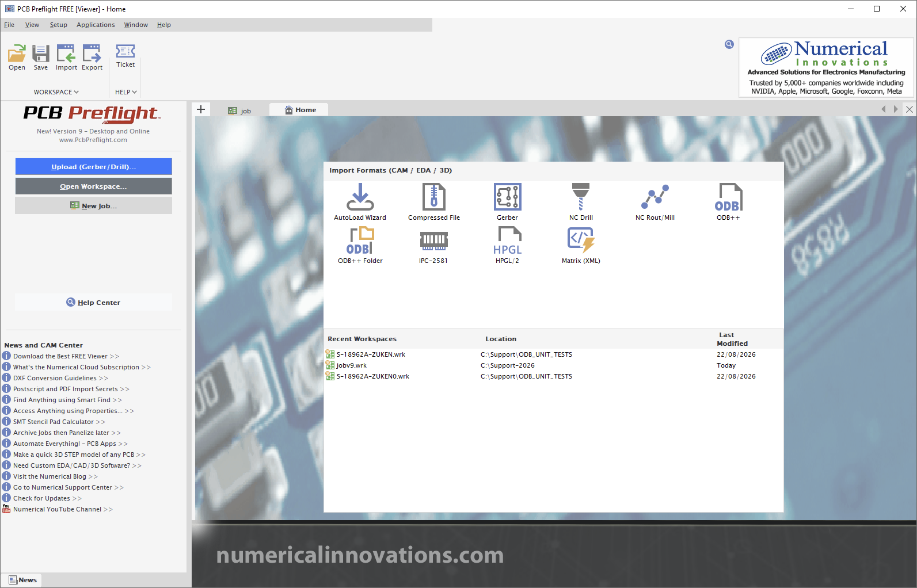Expand the HELP ribbon group dropdown
Screen dimensions: 917x588
[x=126, y=92]
